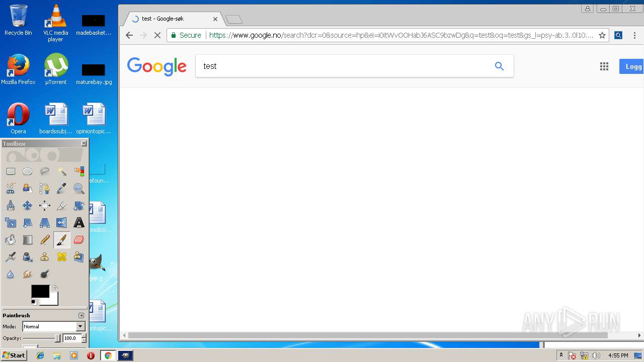Choose the Pencil tool

(x=45, y=240)
